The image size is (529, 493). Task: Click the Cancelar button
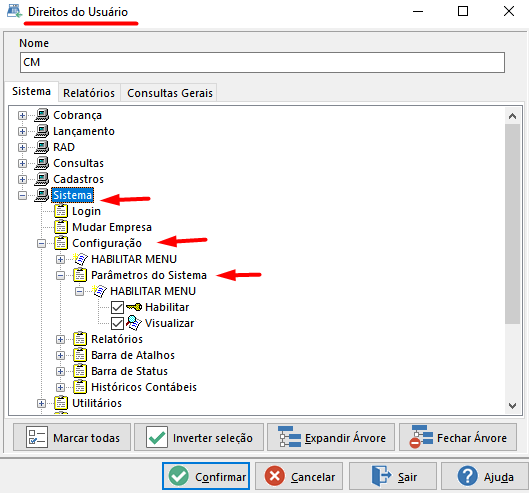tap(299, 476)
